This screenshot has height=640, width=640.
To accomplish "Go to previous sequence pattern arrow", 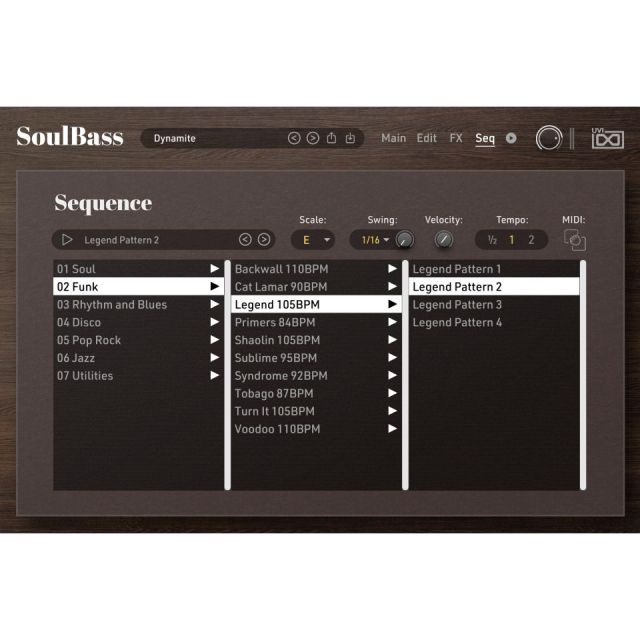I will [245, 240].
